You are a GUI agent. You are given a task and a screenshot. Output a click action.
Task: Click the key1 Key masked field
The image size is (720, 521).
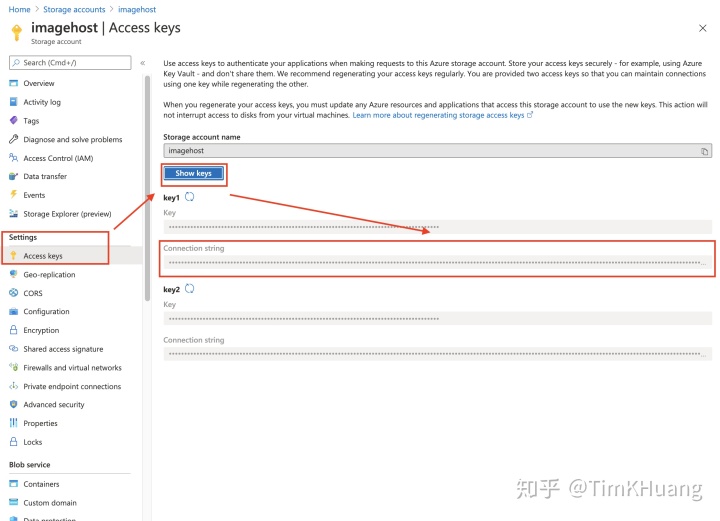point(438,227)
